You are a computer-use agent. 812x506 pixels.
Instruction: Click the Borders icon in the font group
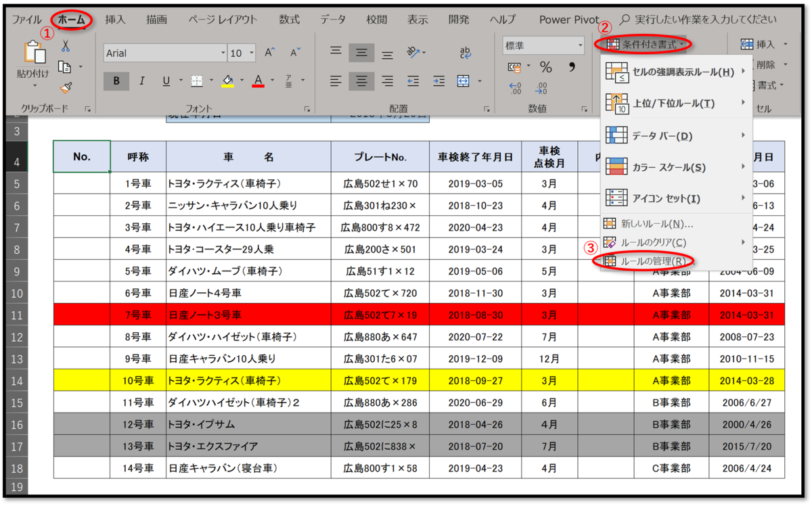click(197, 81)
